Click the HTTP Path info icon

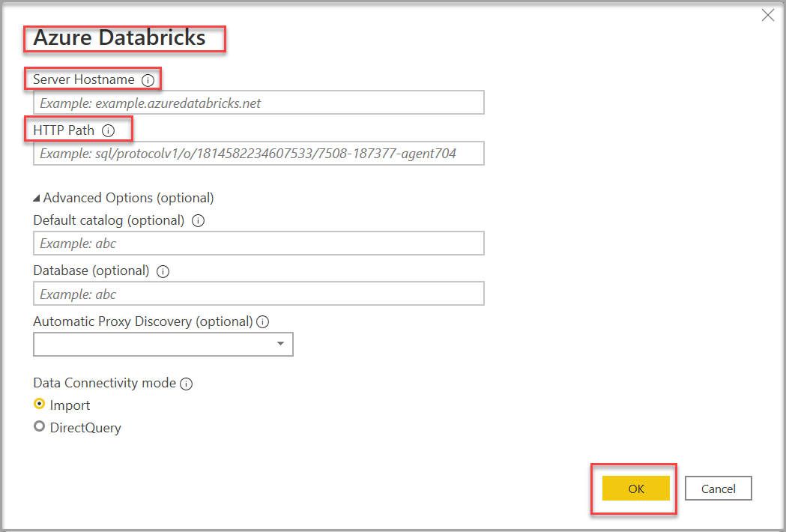pyautogui.click(x=109, y=131)
